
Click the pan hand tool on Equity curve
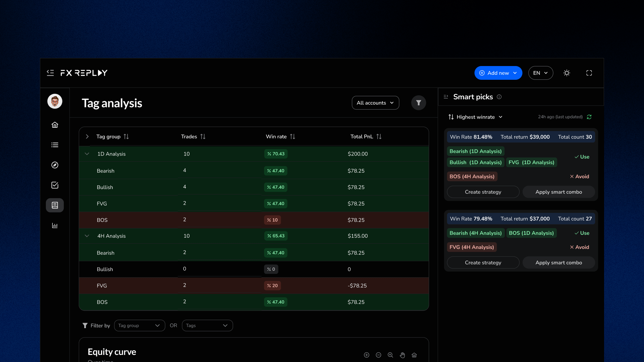click(x=402, y=355)
